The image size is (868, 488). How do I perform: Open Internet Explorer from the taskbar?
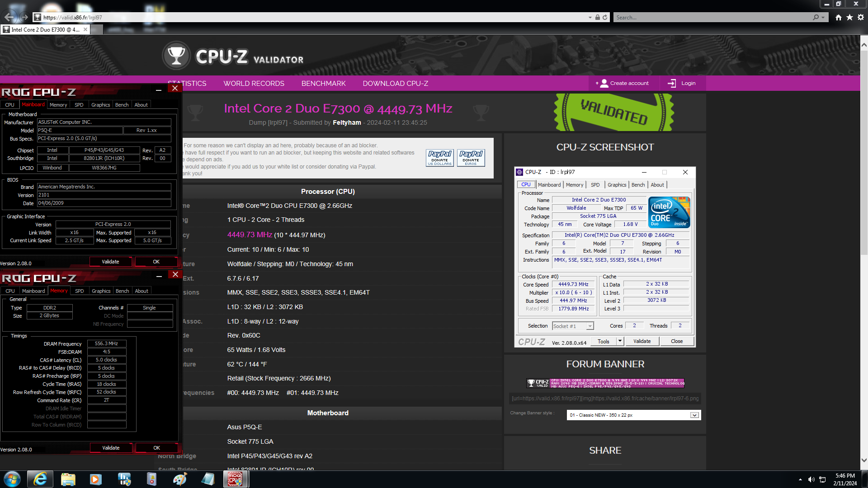[x=40, y=479]
